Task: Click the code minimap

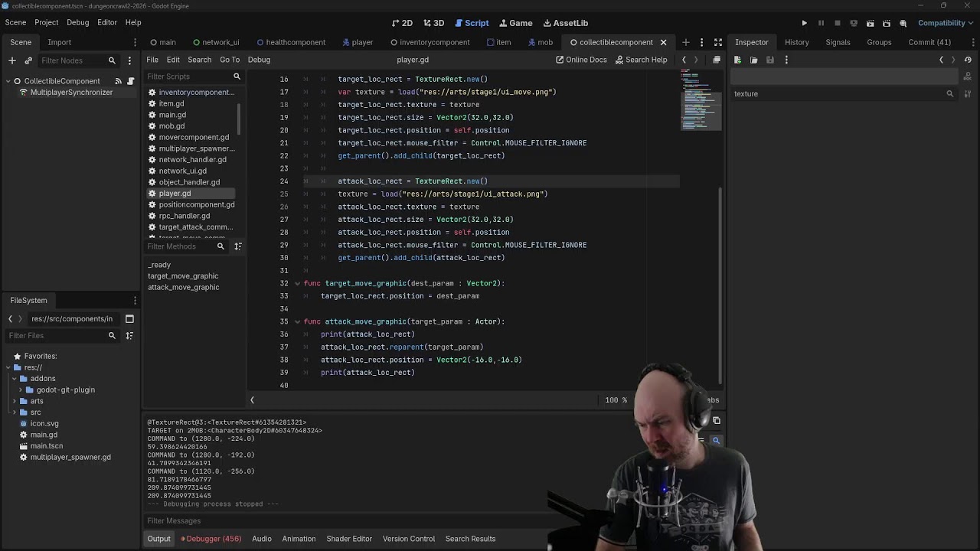Action: pyautogui.click(x=700, y=100)
